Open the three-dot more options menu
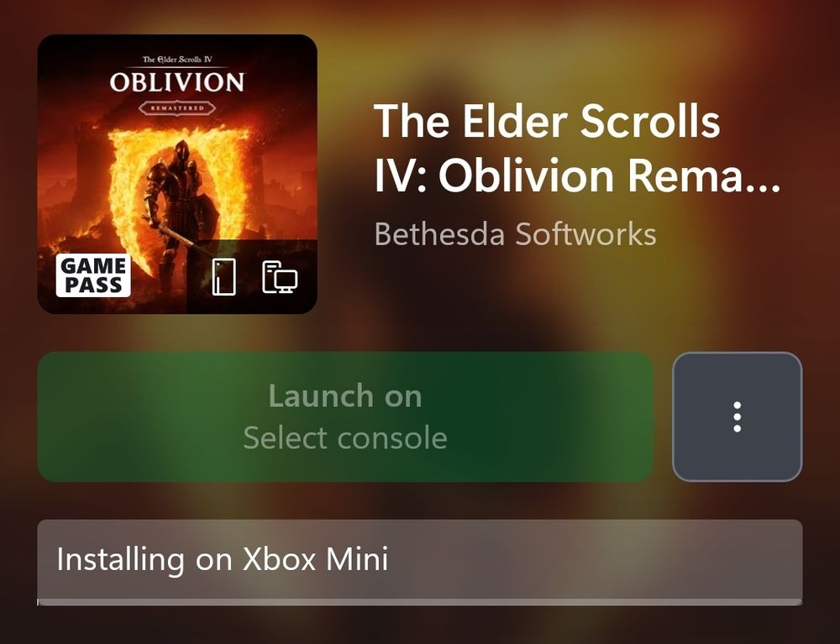Image resolution: width=840 pixels, height=644 pixels. [738, 416]
